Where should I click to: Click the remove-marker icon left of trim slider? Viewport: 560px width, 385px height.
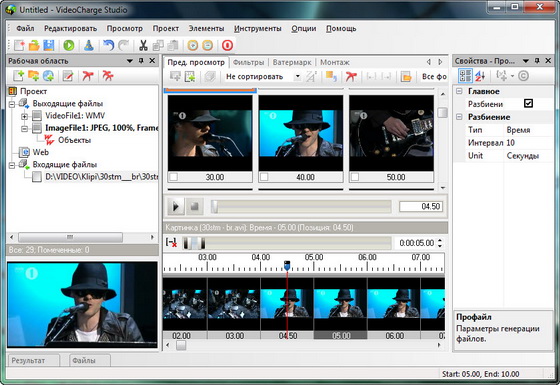[x=171, y=243]
